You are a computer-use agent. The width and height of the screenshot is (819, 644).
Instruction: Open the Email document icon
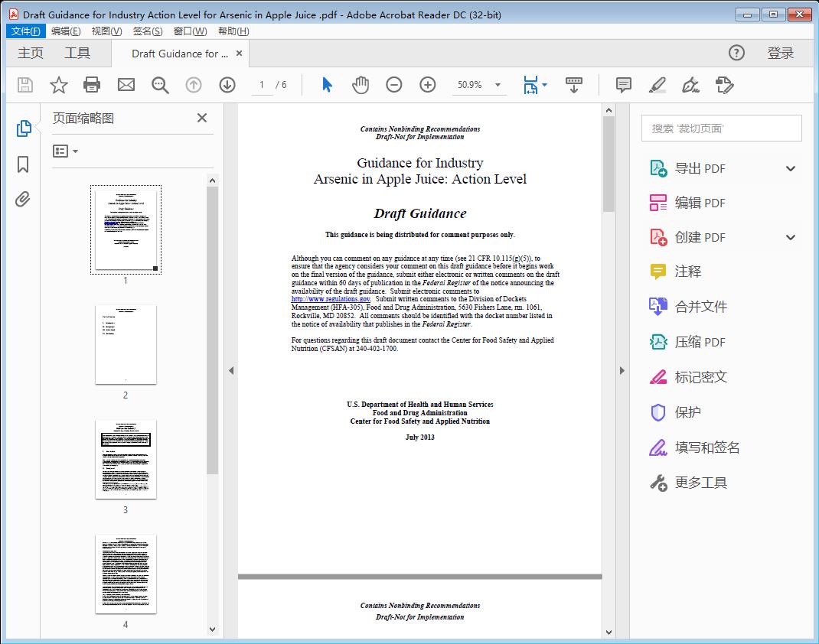[126, 85]
